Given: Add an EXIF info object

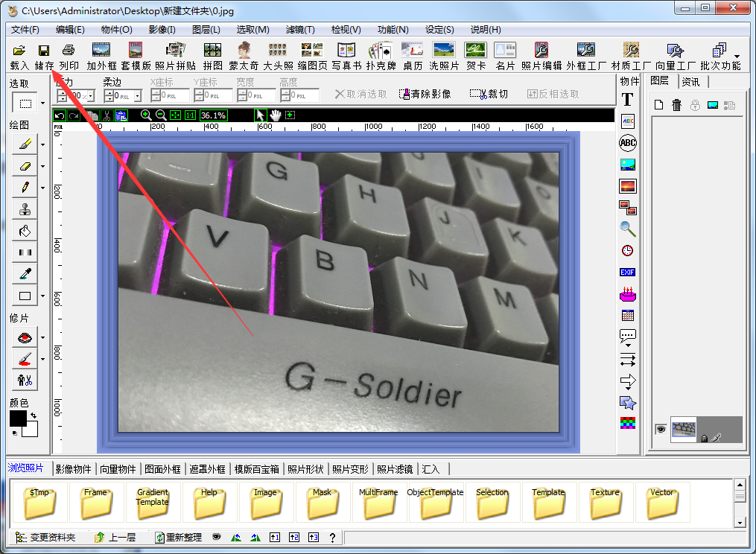Looking at the screenshot, I should tap(627, 273).
